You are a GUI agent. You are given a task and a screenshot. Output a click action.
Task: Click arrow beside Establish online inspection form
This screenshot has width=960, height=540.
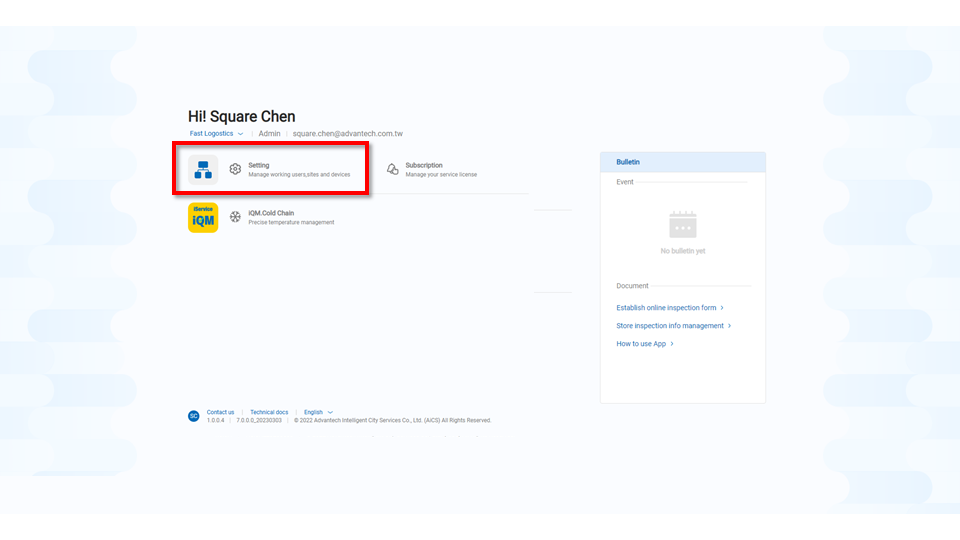[x=722, y=308]
